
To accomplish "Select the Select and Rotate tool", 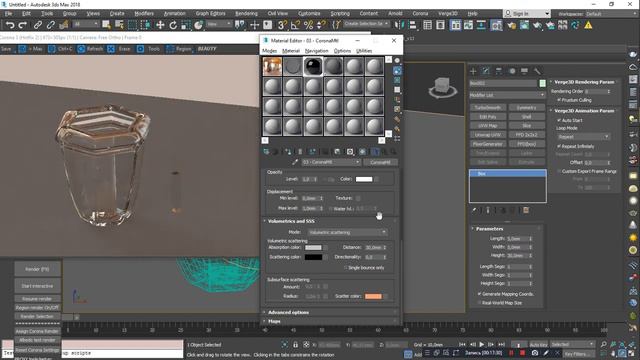I will point(173,25).
